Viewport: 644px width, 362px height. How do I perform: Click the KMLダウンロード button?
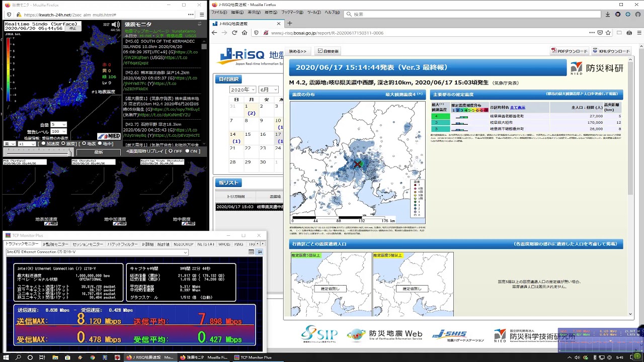click(611, 51)
